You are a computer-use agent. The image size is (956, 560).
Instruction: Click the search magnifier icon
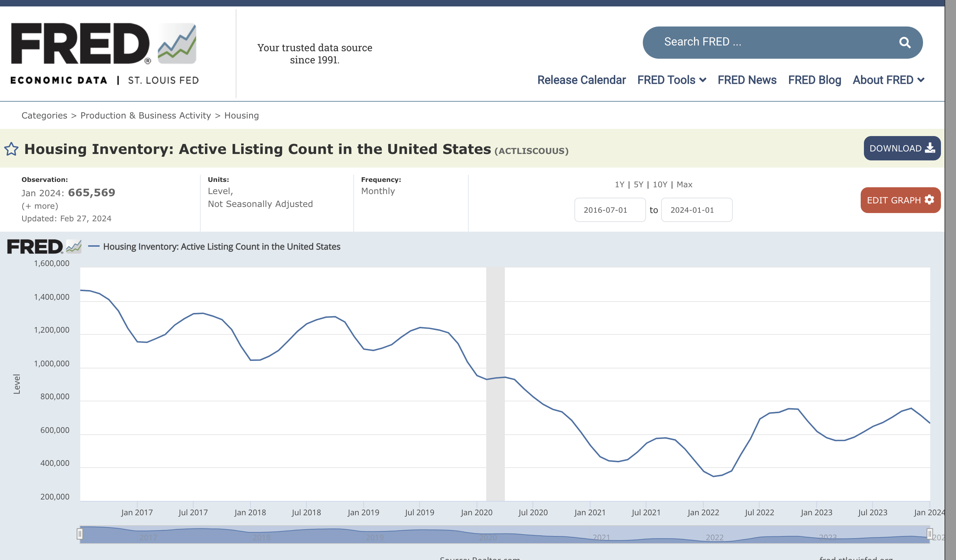tap(905, 43)
